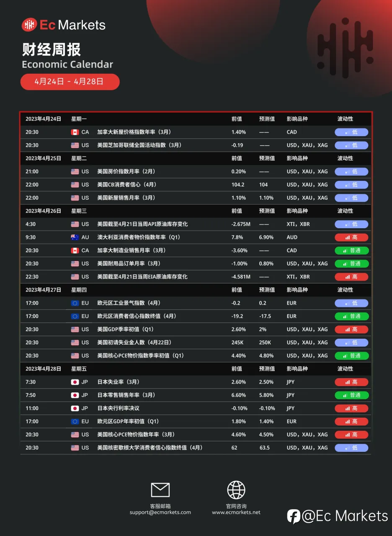Click the 104.2 previous value

238,185
